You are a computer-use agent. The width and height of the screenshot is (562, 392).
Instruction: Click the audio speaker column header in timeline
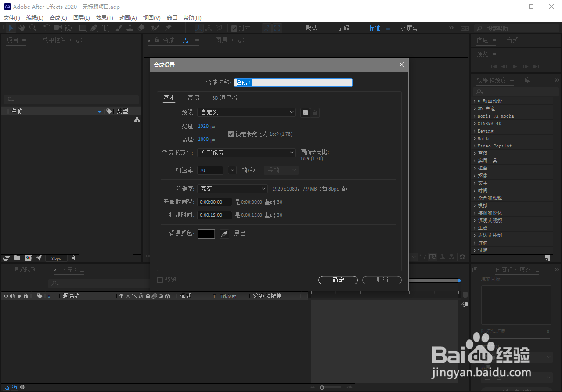coord(12,296)
